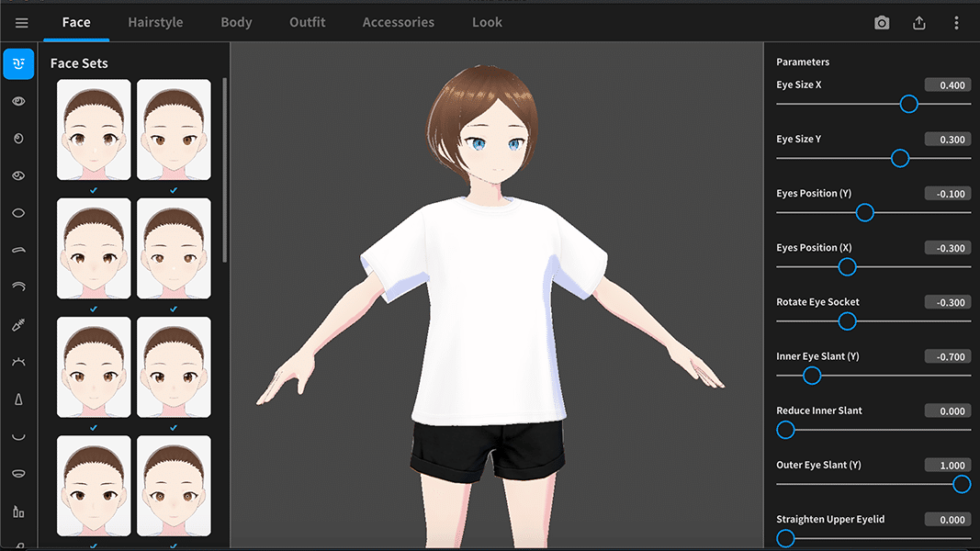Select the closed-eye lashes icon
The image size is (980, 551).
click(18, 362)
